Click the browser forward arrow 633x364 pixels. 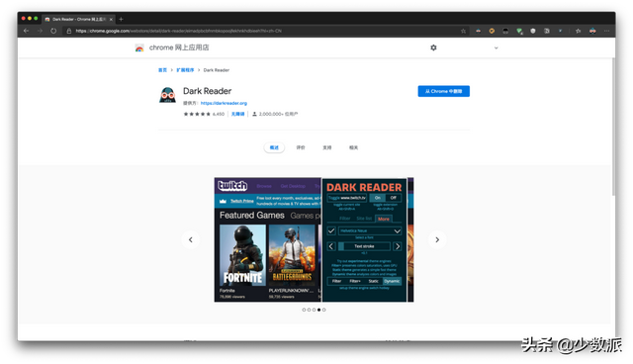tap(40, 31)
